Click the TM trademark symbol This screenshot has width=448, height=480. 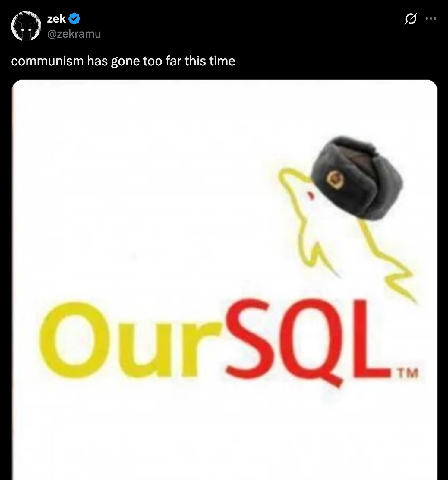pyautogui.click(x=408, y=373)
